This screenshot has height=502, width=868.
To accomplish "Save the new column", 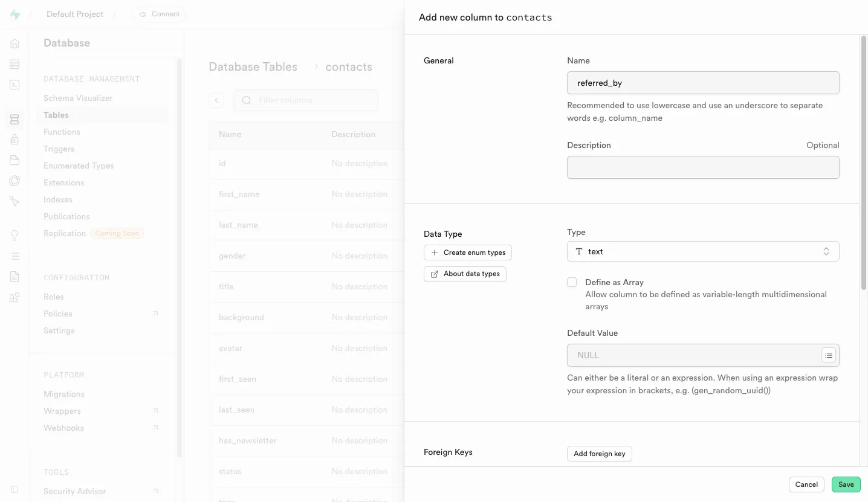I will [846, 484].
